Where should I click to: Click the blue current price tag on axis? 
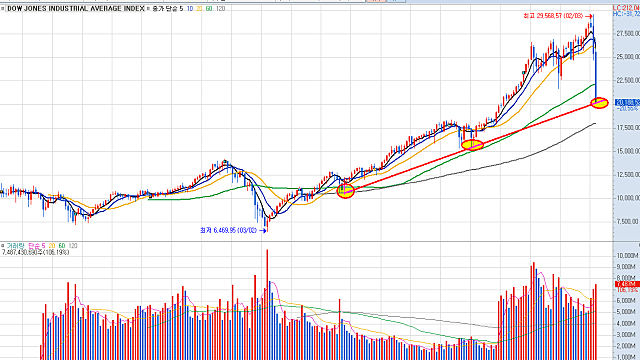(627, 102)
